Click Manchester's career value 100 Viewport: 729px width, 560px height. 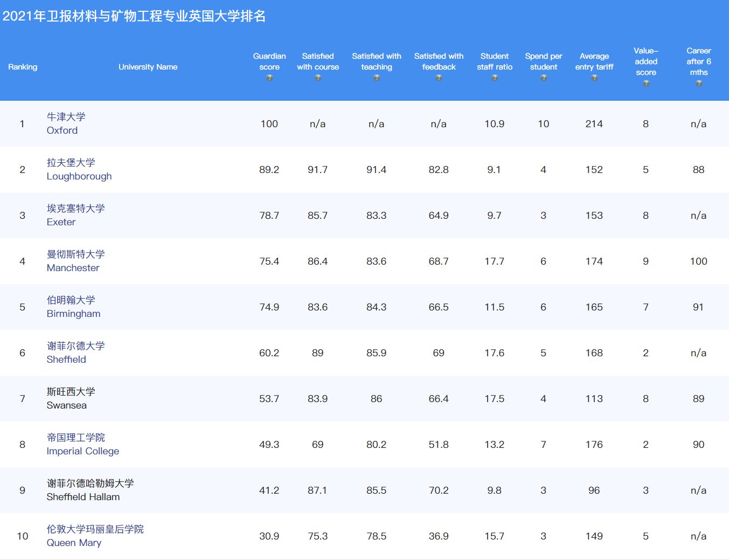tap(699, 261)
